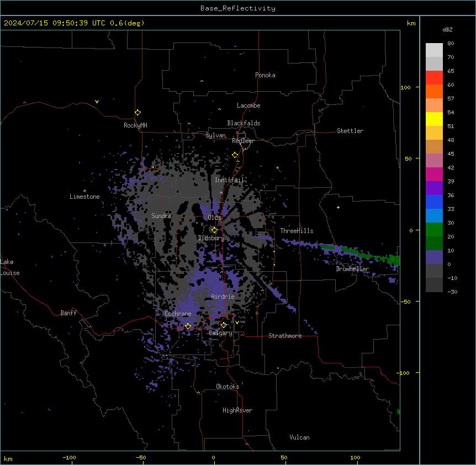Select the Olds label
476x465 pixels.
(x=214, y=218)
